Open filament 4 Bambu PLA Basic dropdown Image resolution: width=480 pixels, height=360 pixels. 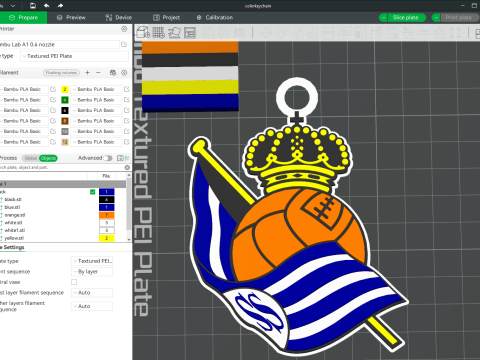[x=96, y=100]
